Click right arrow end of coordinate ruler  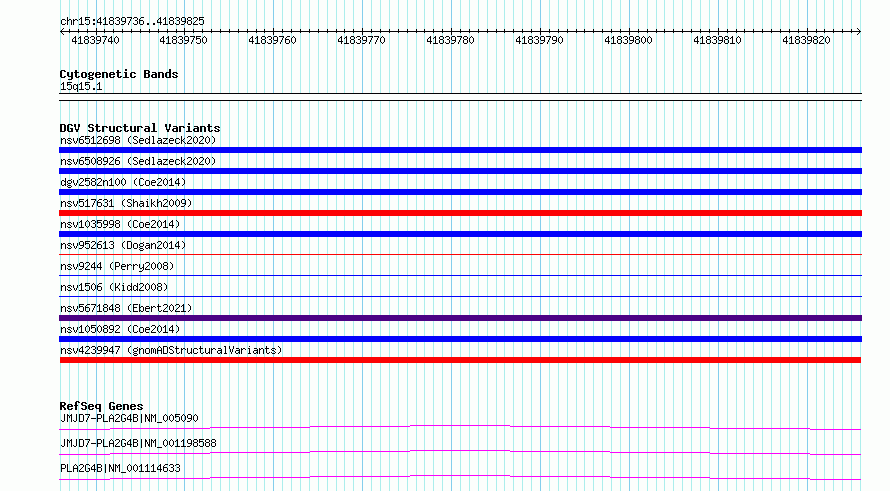[x=859, y=31]
